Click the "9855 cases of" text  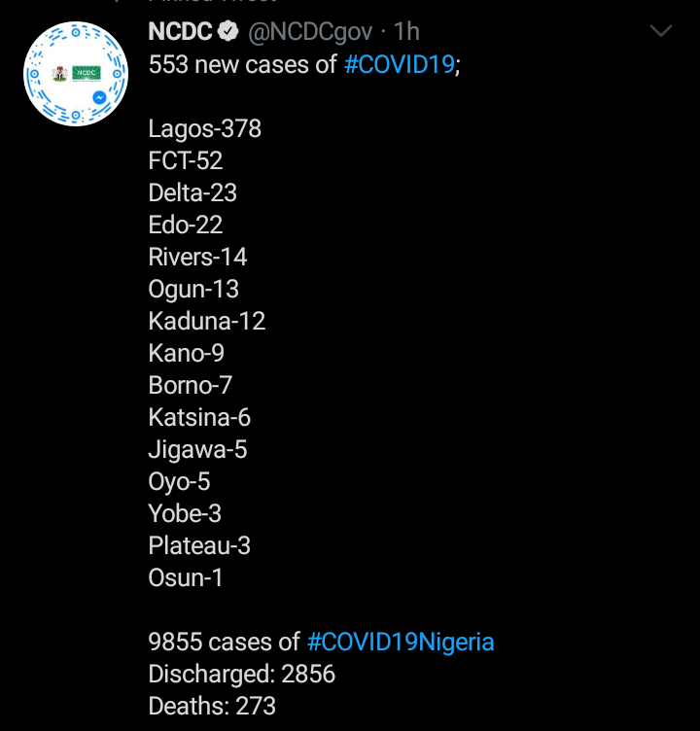[224, 643]
